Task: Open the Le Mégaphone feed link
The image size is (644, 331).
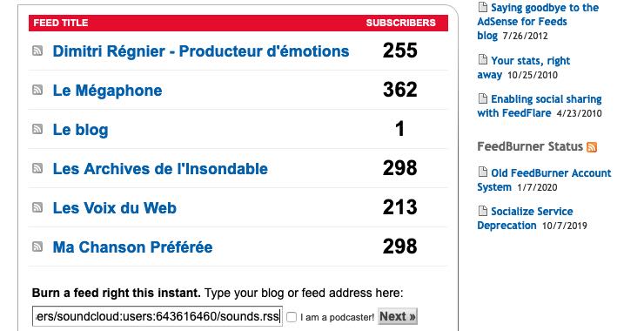Action: pos(108,91)
